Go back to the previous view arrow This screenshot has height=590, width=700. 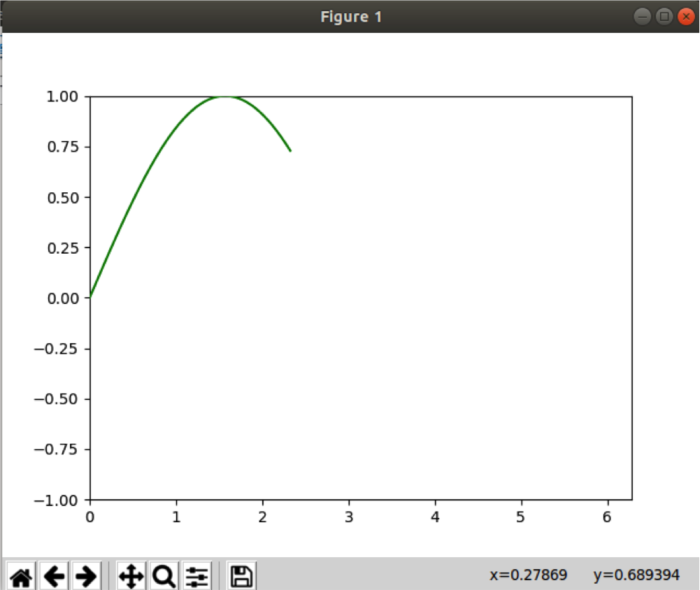click(x=54, y=576)
